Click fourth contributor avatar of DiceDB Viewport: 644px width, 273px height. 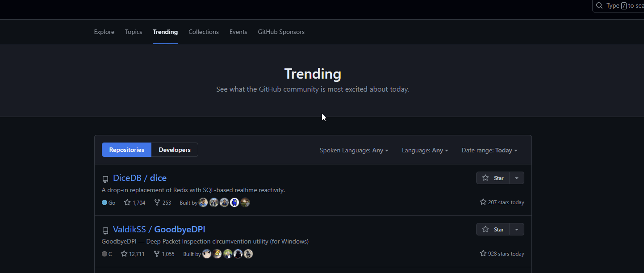pyautogui.click(x=234, y=202)
